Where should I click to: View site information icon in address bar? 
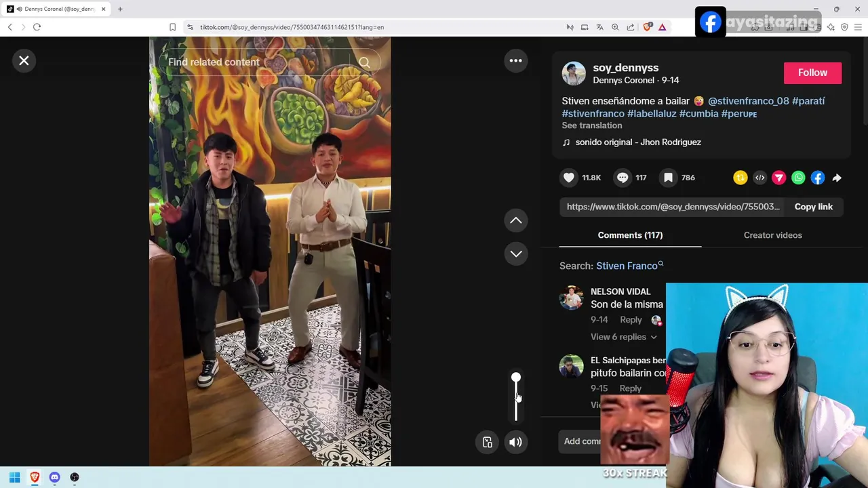[x=190, y=27]
